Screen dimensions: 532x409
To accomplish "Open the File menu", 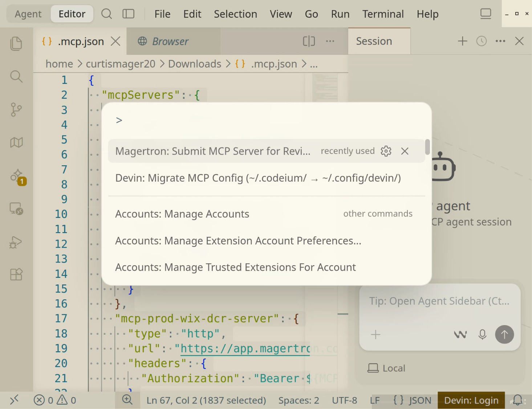I will coord(162,14).
